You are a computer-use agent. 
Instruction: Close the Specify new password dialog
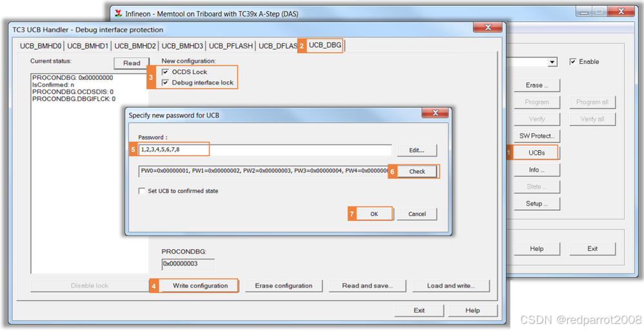(435, 113)
